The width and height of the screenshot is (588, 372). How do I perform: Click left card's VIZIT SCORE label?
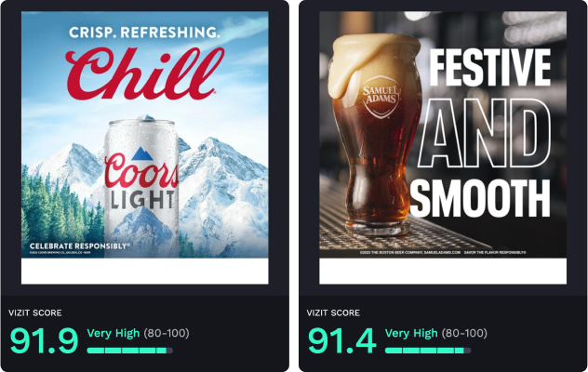(35, 312)
